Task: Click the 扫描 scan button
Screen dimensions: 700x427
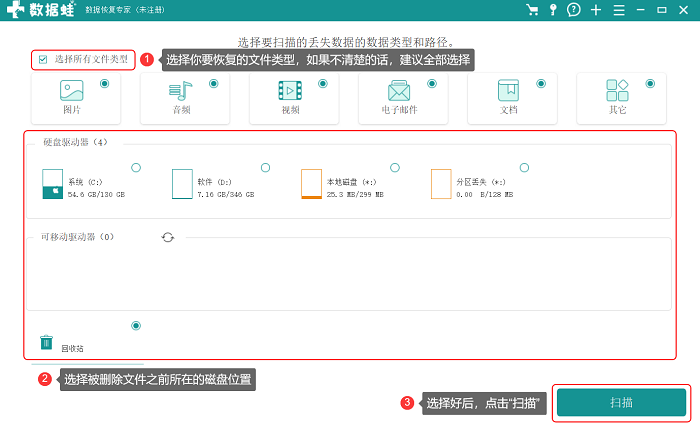Action: [x=621, y=402]
